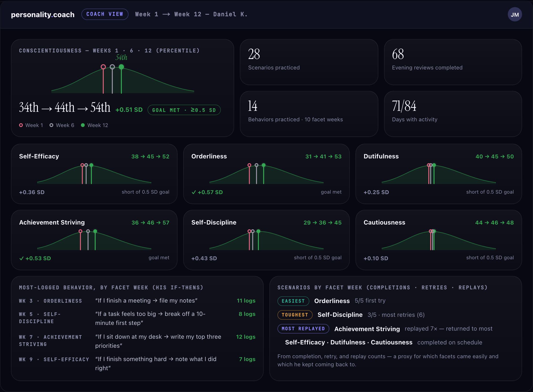Click the Goal Met ≥0.5 SD badge

pyautogui.click(x=184, y=110)
